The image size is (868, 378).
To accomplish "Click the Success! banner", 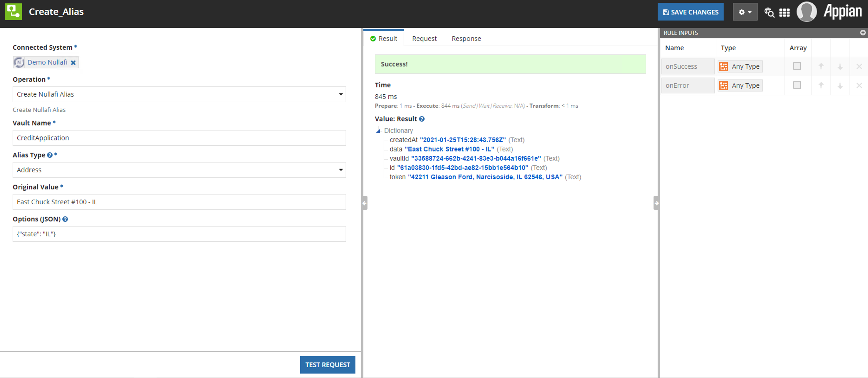I will click(x=510, y=64).
